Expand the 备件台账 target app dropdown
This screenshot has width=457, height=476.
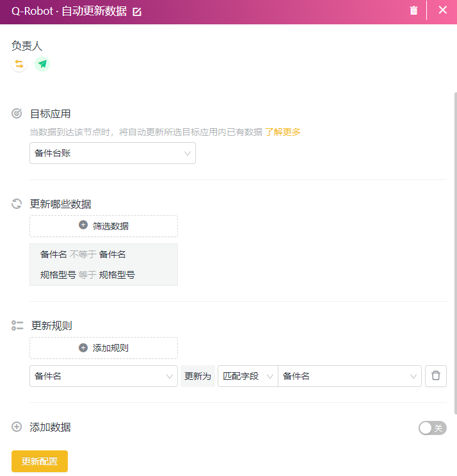tap(113, 153)
